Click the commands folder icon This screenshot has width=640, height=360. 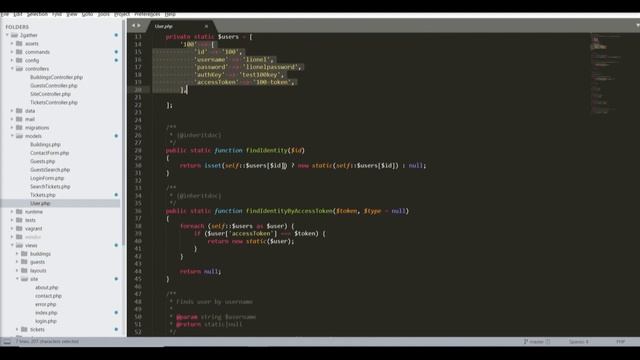(19, 52)
